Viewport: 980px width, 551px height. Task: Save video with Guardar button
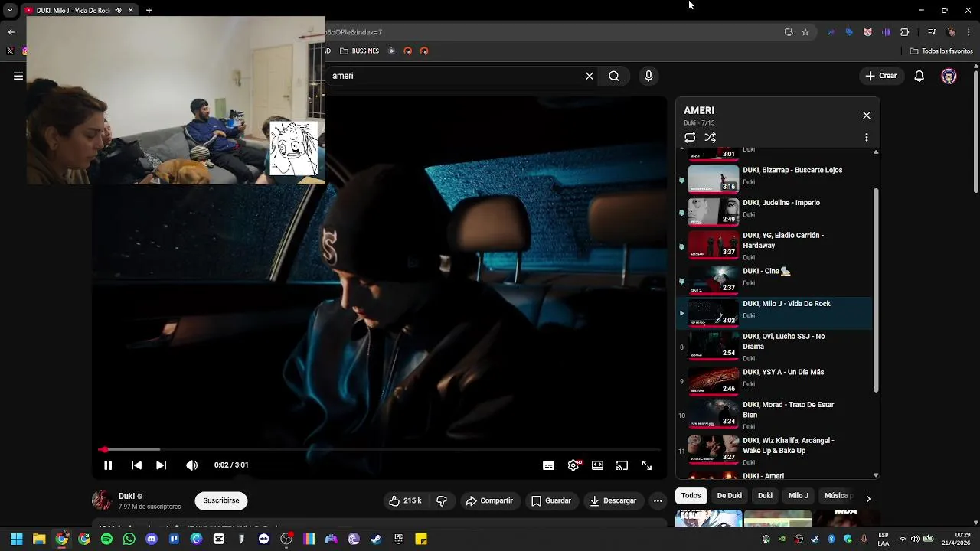[x=551, y=500]
